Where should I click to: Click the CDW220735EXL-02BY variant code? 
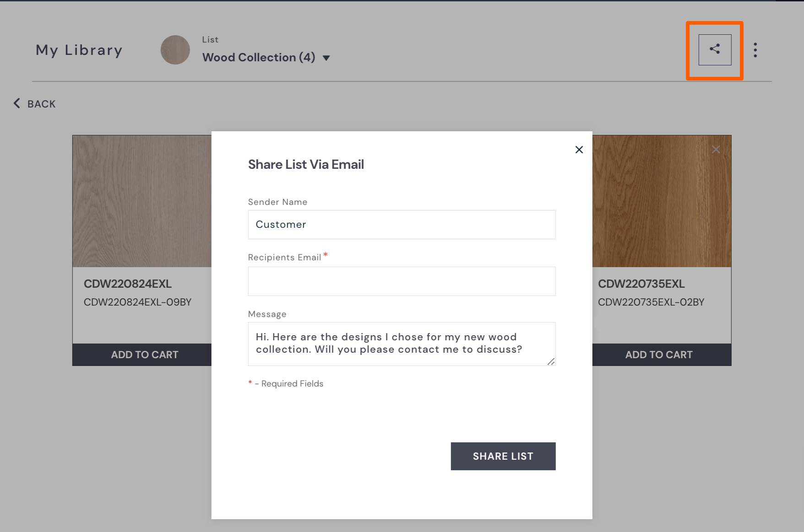click(651, 302)
